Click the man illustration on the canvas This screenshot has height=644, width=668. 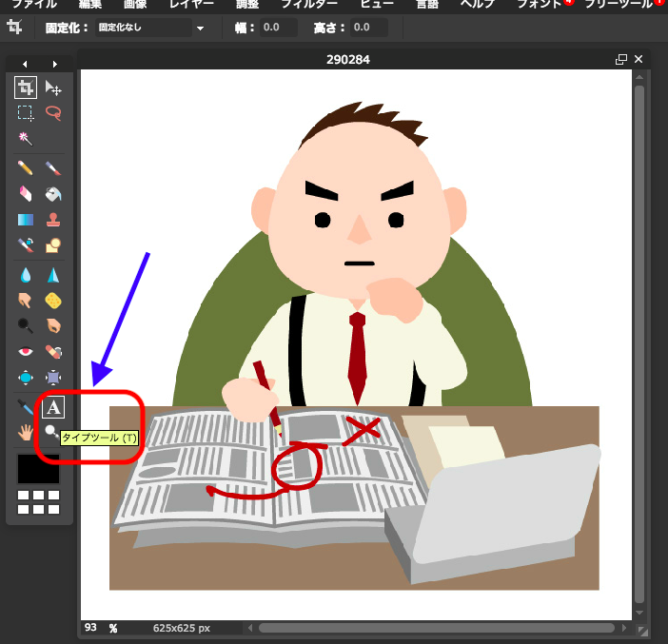point(356,345)
